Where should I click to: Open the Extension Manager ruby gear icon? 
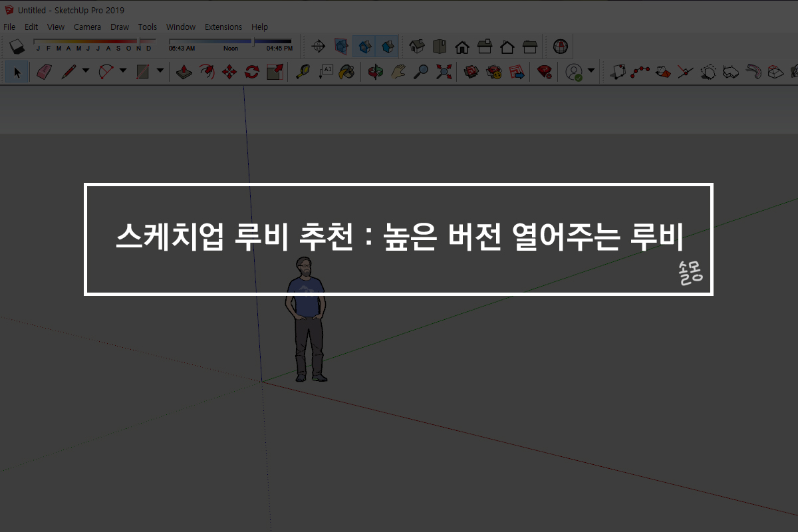tap(545, 72)
